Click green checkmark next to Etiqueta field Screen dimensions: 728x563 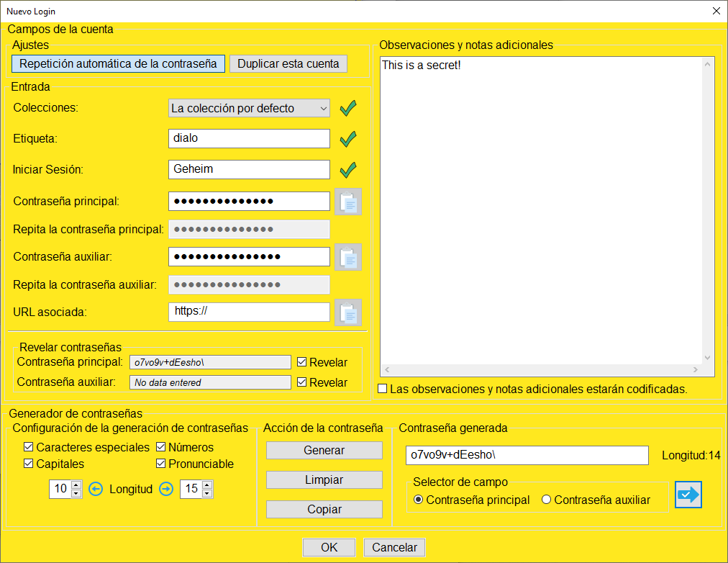[x=348, y=138]
